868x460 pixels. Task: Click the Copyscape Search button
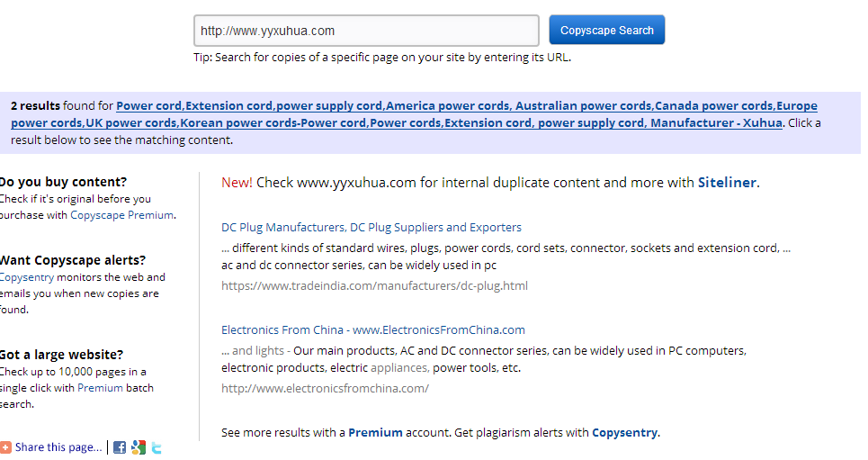tap(607, 30)
